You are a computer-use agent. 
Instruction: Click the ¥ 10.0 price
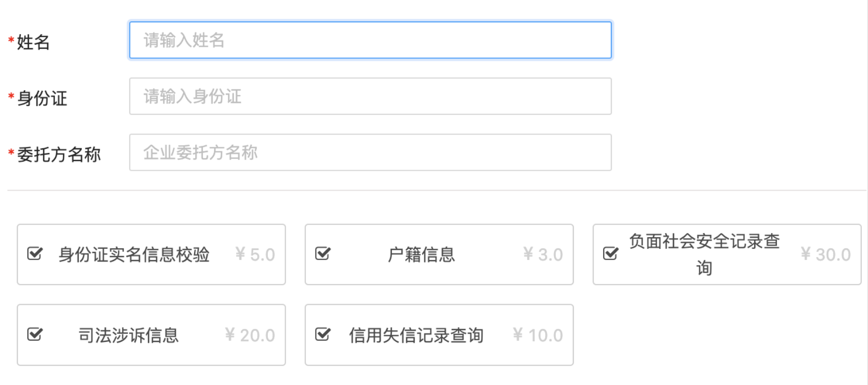[x=538, y=335]
